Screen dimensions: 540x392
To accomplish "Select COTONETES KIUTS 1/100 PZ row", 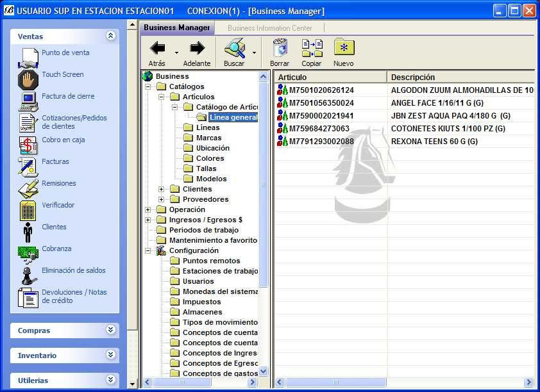I will tap(405, 128).
